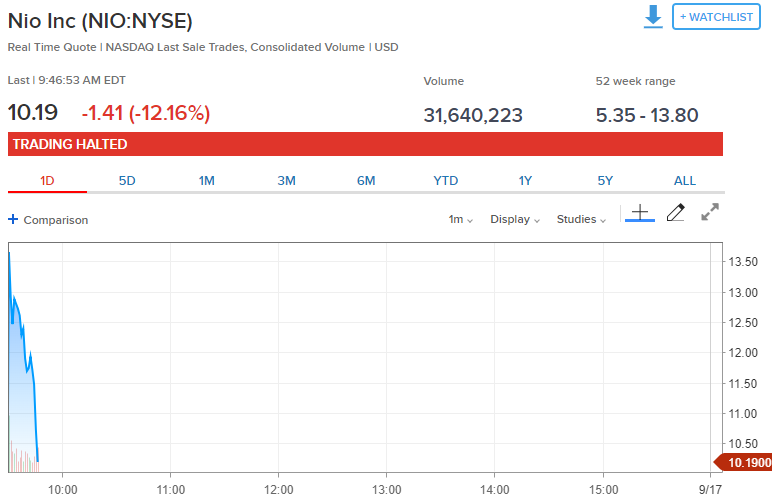The width and height of the screenshot is (777, 503).
Task: Switch chart to 1Y range
Action: [525, 181]
